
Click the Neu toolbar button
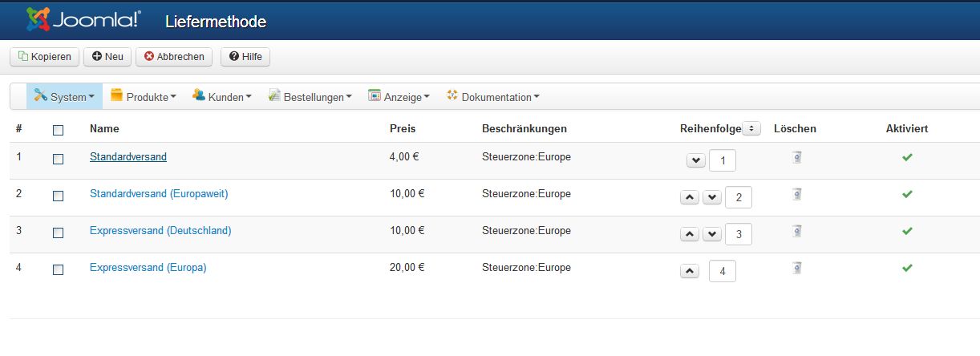(107, 56)
